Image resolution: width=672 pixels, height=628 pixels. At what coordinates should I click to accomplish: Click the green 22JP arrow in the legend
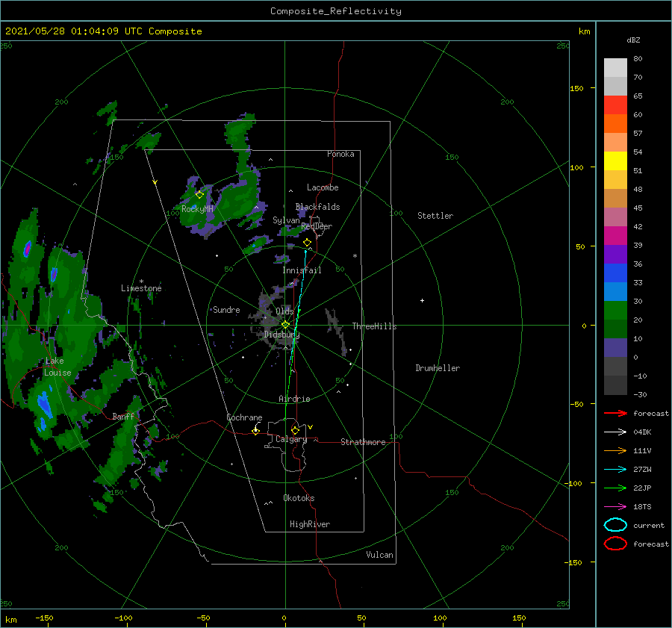coord(615,488)
